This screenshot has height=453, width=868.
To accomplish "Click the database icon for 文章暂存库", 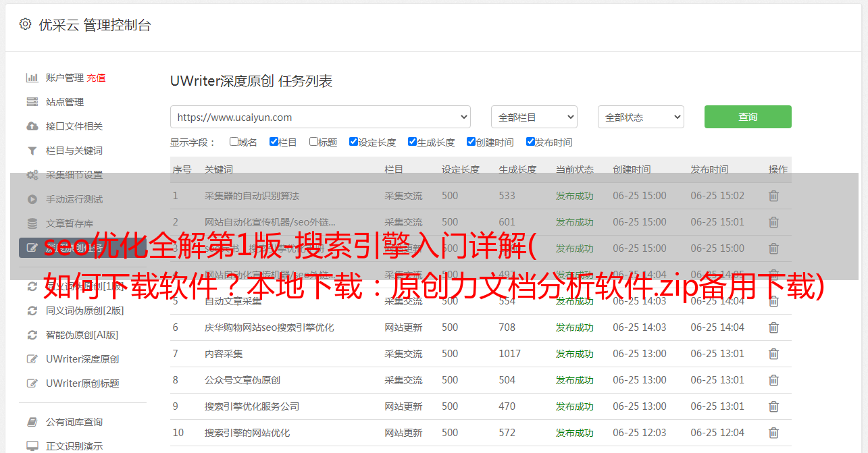I will [32, 223].
